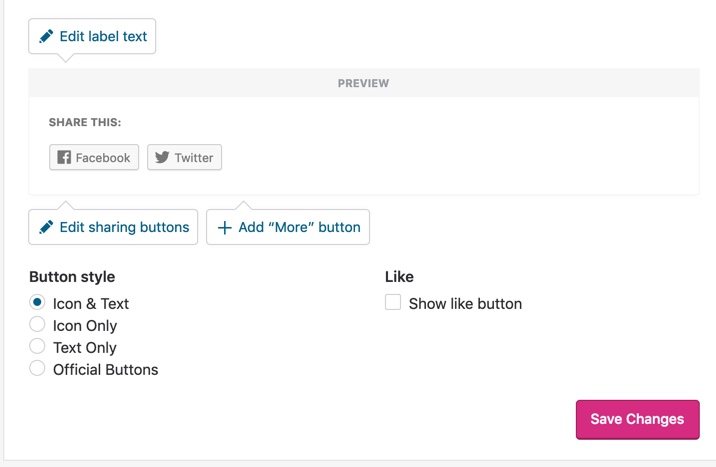
Task: Click the Twitter bird icon in preview
Action: pyautogui.click(x=162, y=157)
